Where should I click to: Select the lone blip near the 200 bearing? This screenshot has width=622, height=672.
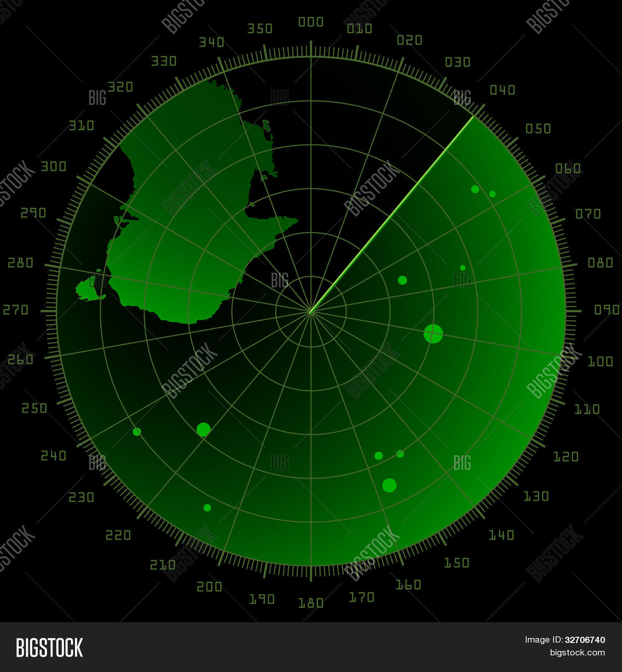tap(207, 508)
